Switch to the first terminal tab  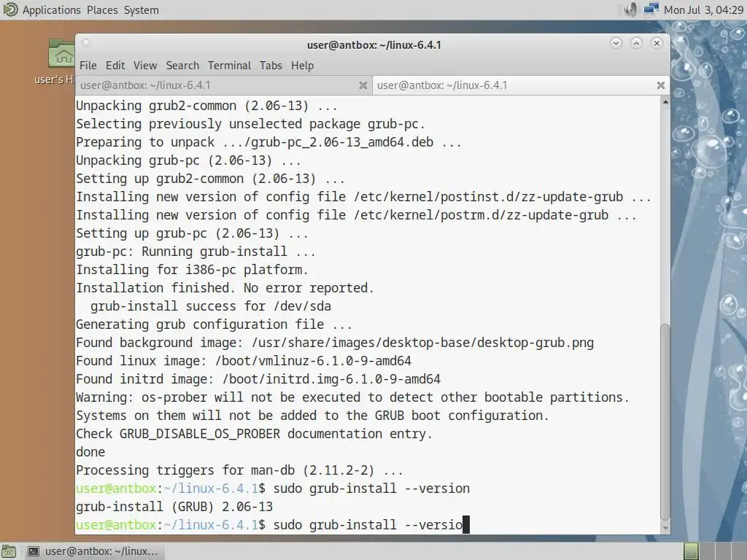pos(223,85)
